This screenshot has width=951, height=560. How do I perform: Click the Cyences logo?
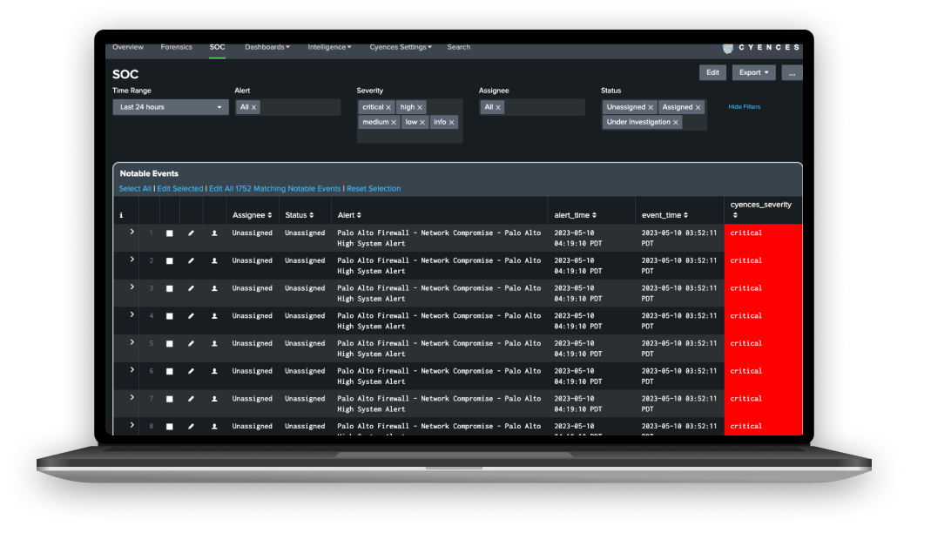tap(760, 47)
